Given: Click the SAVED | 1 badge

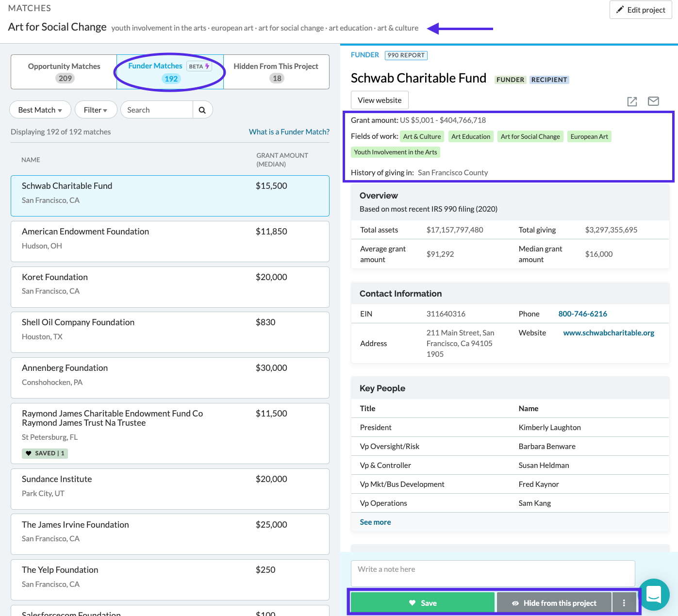Looking at the screenshot, I should tap(45, 453).
